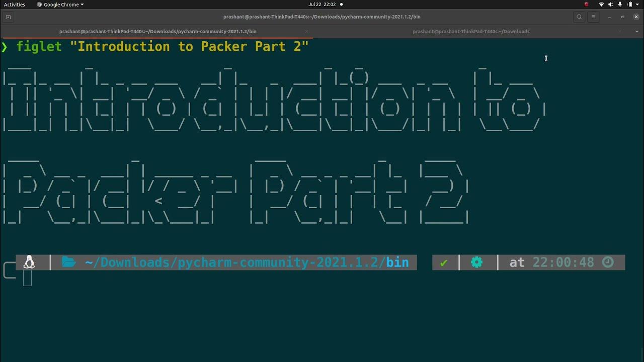Close the terminal window
This screenshot has width=644, height=362.
click(636, 17)
